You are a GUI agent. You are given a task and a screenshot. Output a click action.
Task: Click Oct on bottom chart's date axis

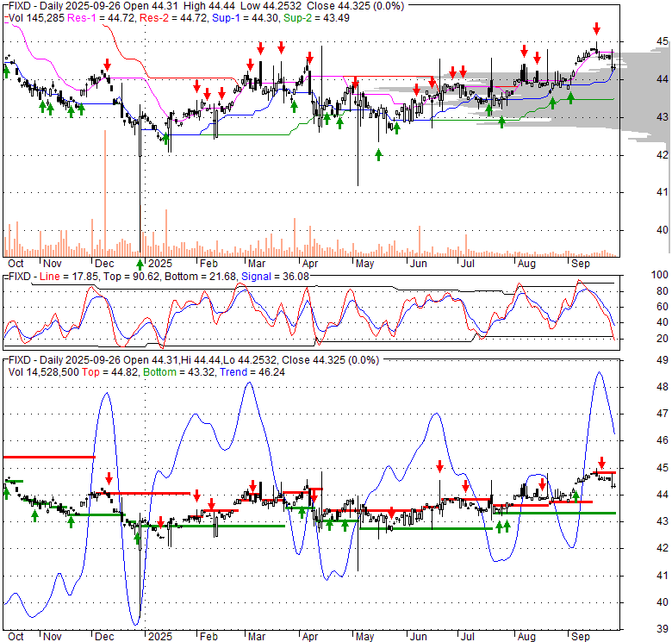coord(16,637)
